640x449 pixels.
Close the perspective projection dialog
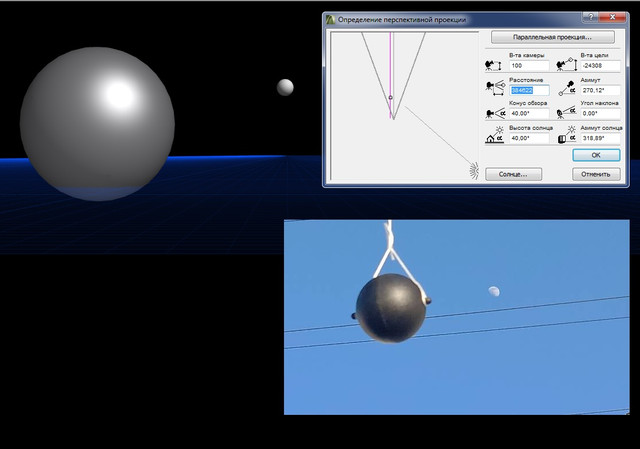point(612,17)
